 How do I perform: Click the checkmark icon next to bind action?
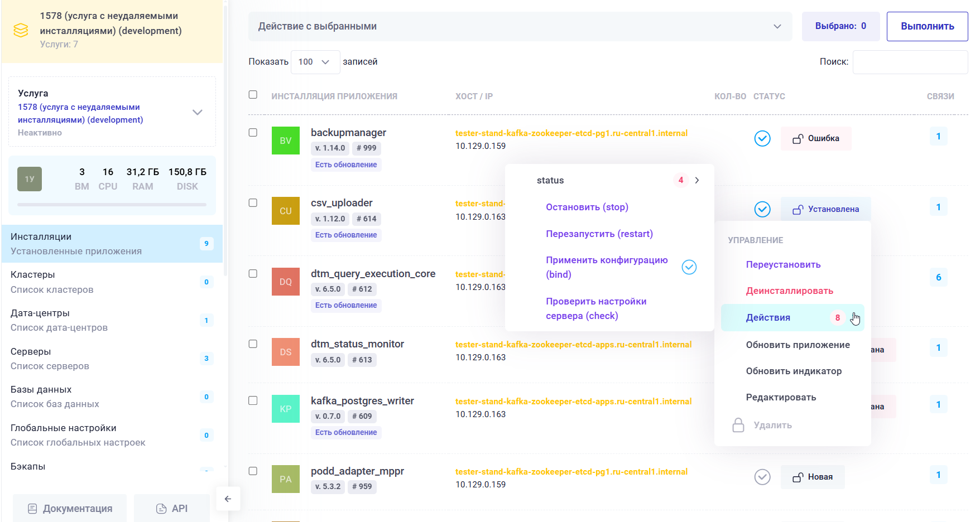coord(689,267)
